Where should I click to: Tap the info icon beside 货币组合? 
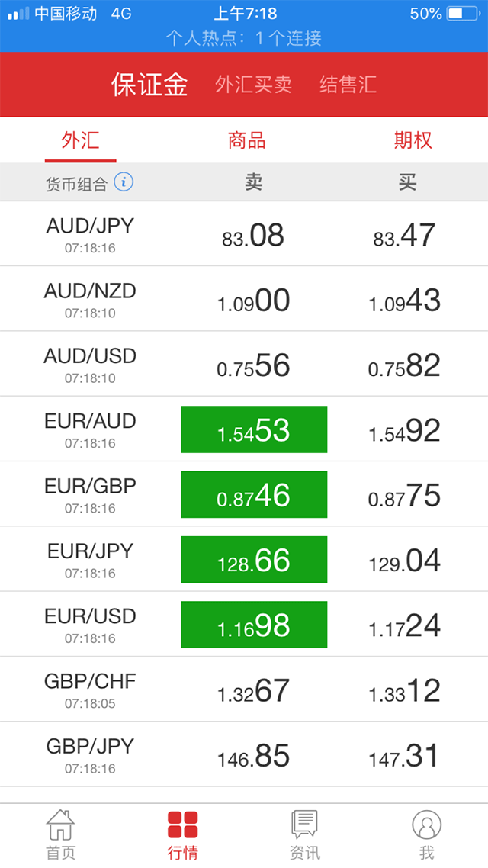click(124, 182)
